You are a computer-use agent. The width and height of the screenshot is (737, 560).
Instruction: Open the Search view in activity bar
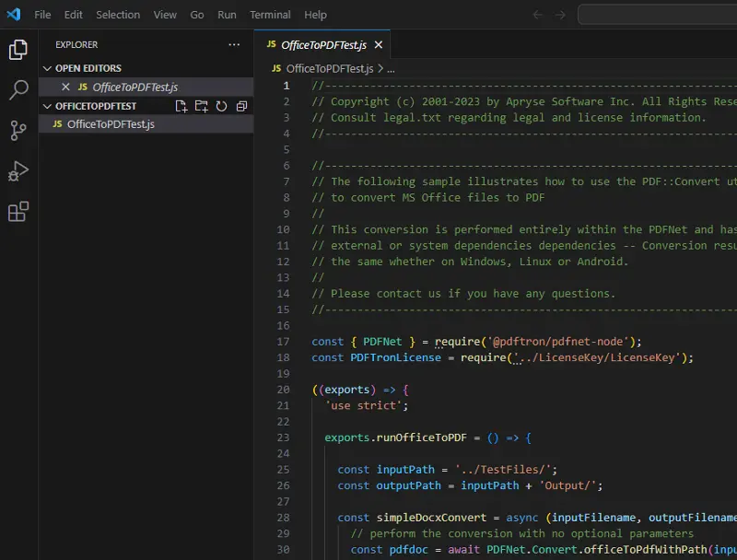pyautogui.click(x=18, y=90)
